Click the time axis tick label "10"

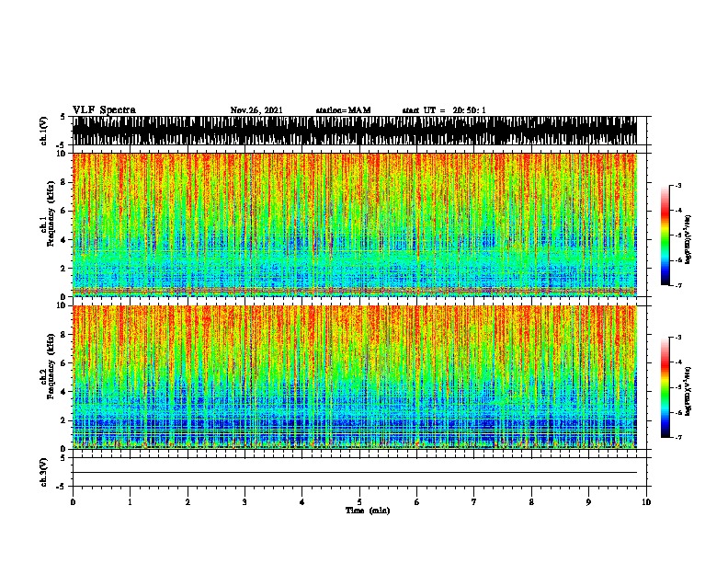(x=646, y=502)
